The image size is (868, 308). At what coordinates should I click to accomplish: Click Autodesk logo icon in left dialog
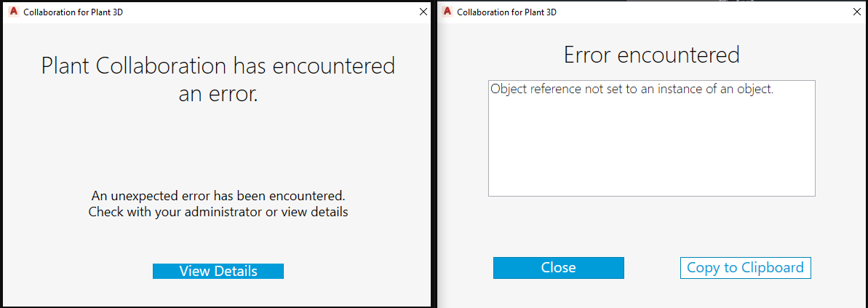(12, 12)
